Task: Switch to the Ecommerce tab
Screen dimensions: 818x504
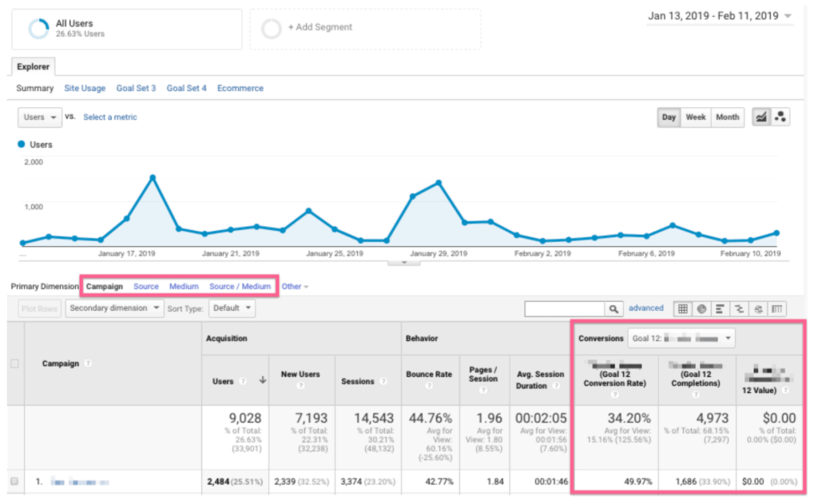Action: [240, 88]
